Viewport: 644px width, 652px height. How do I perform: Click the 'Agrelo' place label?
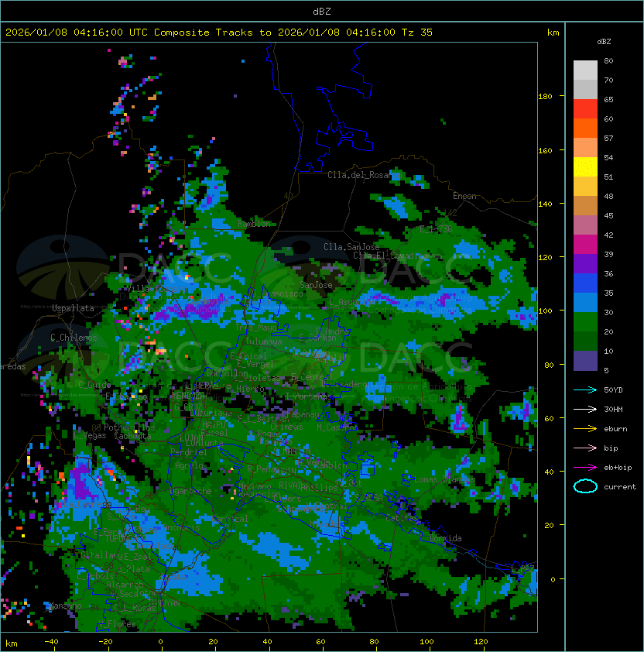(x=189, y=465)
